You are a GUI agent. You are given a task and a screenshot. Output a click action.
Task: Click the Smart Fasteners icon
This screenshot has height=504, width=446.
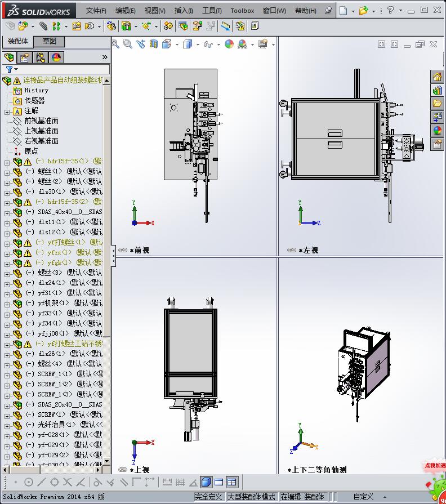[x=77, y=26]
